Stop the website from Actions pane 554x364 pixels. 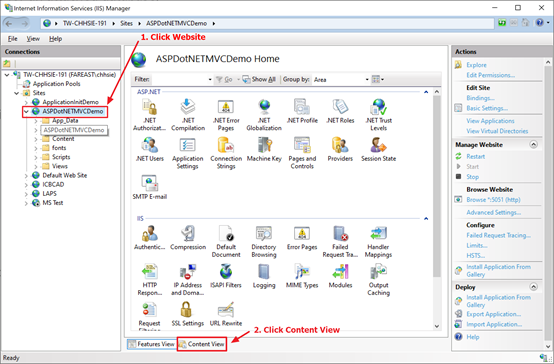pos(472,177)
